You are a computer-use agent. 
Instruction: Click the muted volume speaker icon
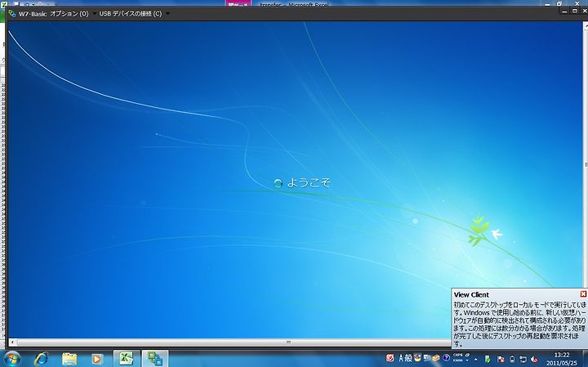click(x=534, y=359)
